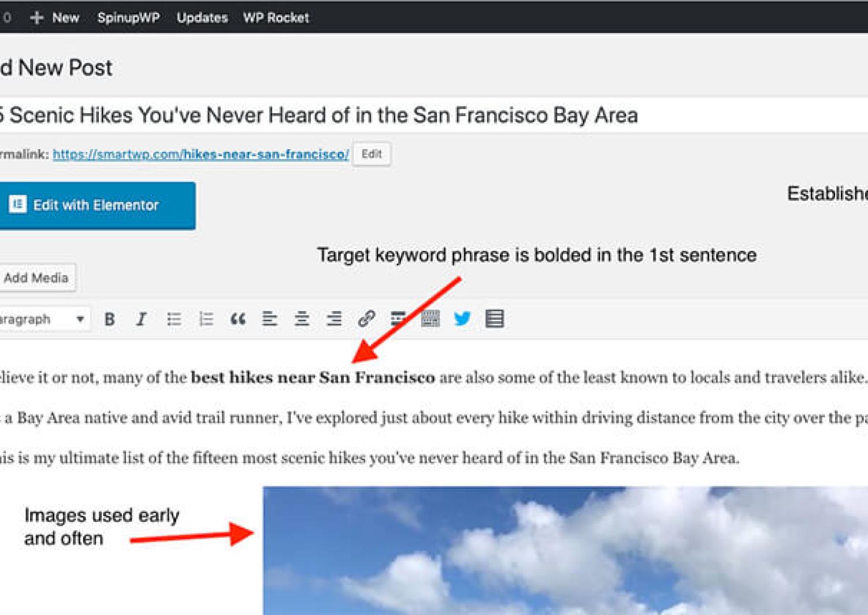Open the WP Rocket admin menu
Screen dimensions: 868x615
[x=276, y=17]
